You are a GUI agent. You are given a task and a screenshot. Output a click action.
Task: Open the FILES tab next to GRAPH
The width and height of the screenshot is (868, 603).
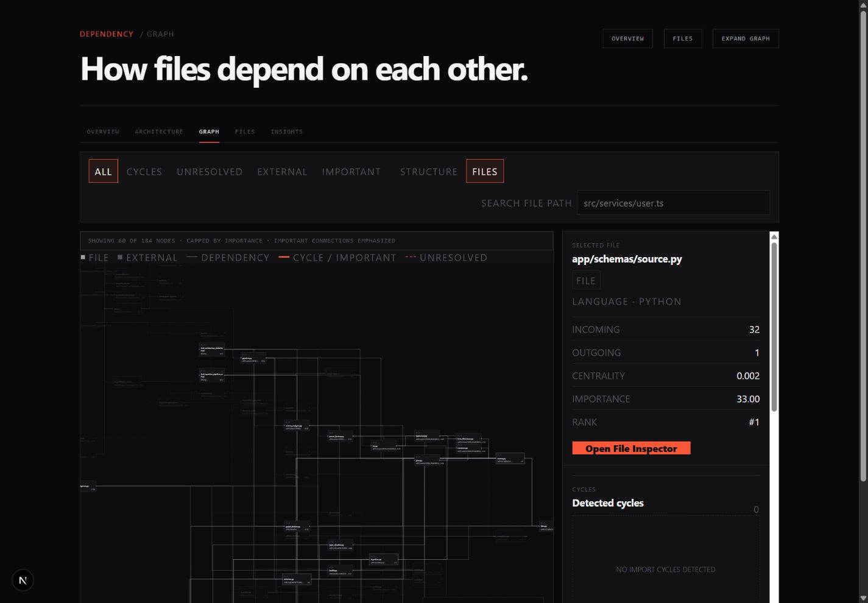point(245,132)
